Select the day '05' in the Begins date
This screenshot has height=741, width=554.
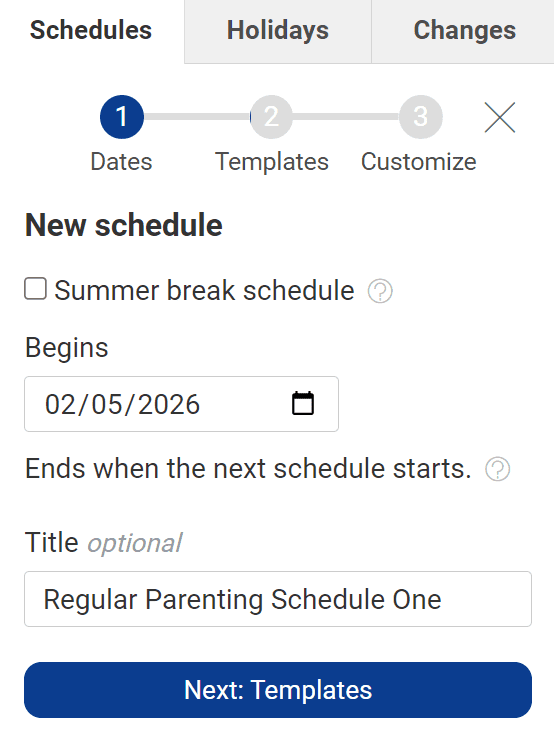(x=107, y=405)
